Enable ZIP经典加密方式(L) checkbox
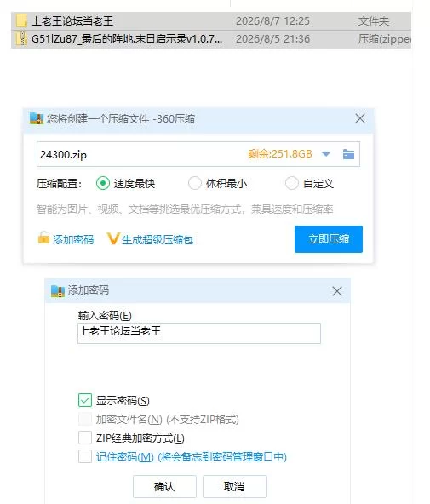The width and height of the screenshot is (430, 504). 85,438
